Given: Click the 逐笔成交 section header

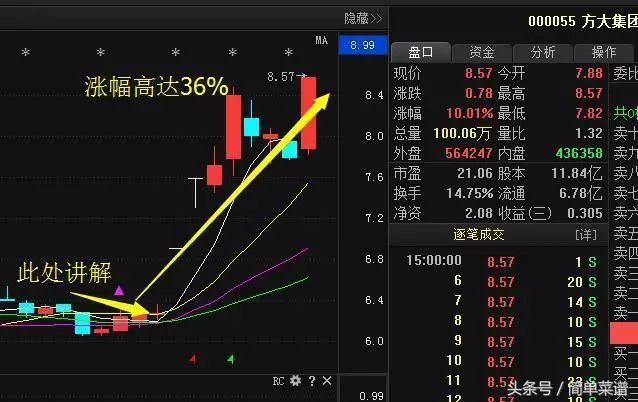Looking at the screenshot, I should point(480,234).
